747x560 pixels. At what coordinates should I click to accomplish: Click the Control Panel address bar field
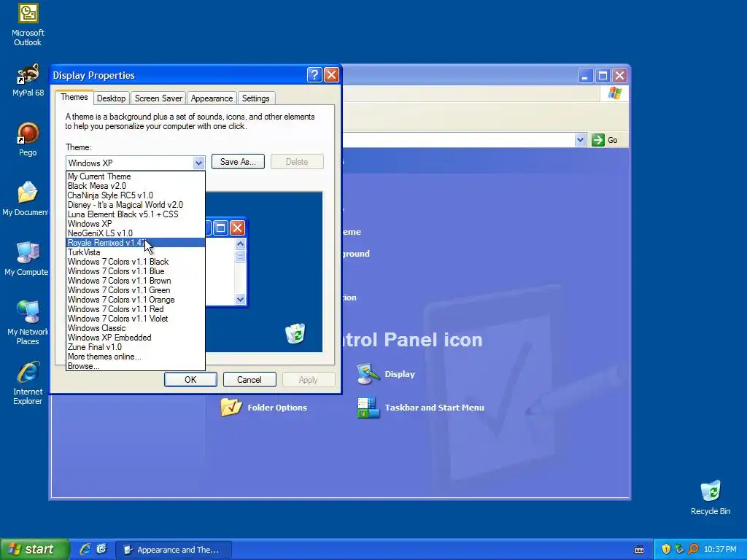(458, 140)
